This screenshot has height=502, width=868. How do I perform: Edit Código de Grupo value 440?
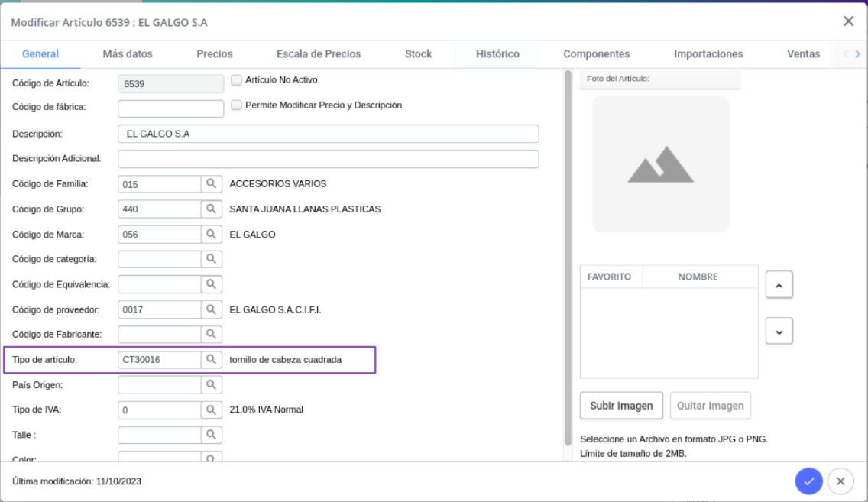tap(160, 209)
